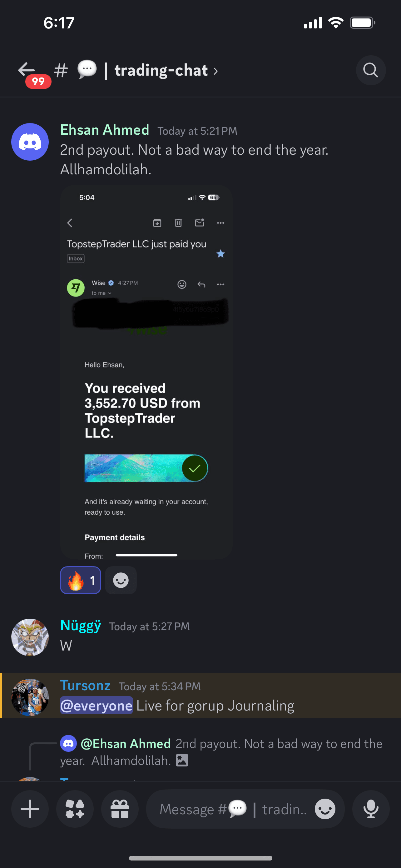Screen dimensions: 401x868
Task: Open emoji picker in message field
Action: (x=325, y=809)
